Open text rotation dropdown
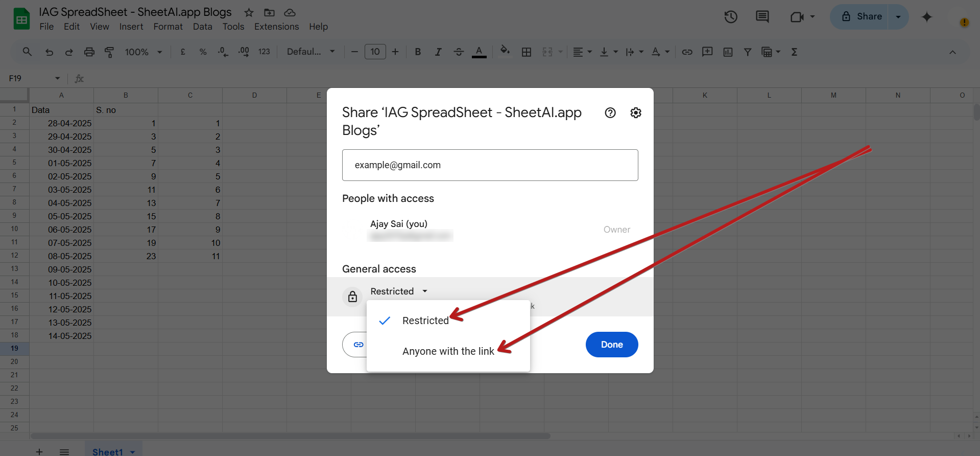 pos(660,52)
